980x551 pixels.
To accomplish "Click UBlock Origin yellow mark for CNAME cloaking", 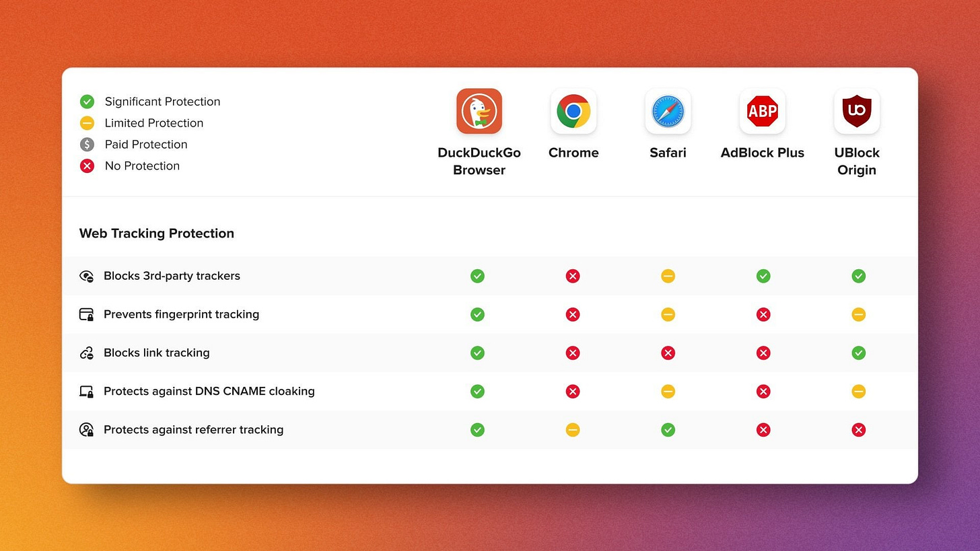I will (x=858, y=392).
